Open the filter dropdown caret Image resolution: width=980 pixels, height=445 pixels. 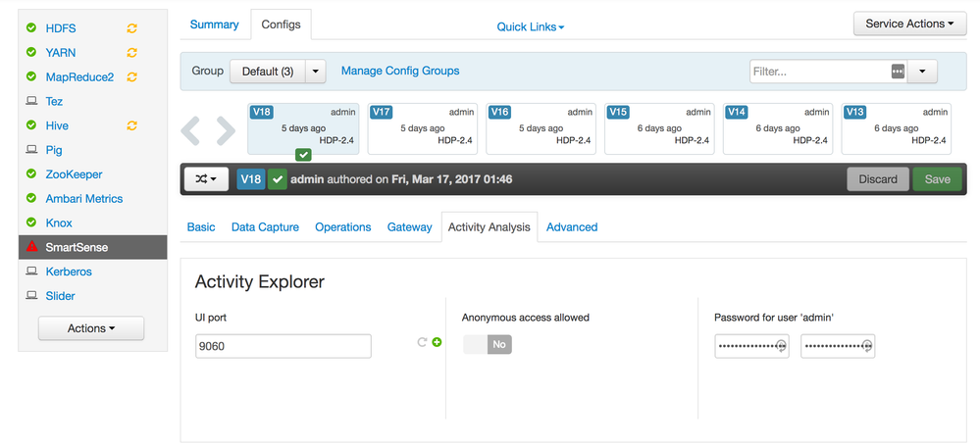tap(922, 72)
